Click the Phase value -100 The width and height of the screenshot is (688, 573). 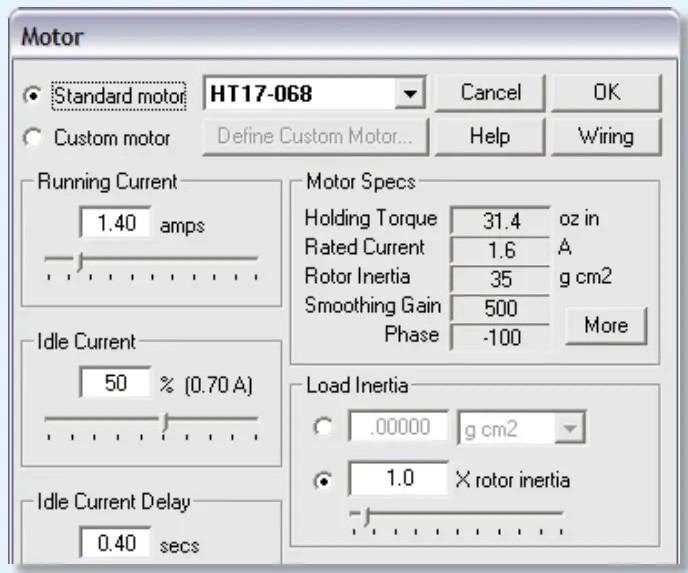tap(500, 337)
